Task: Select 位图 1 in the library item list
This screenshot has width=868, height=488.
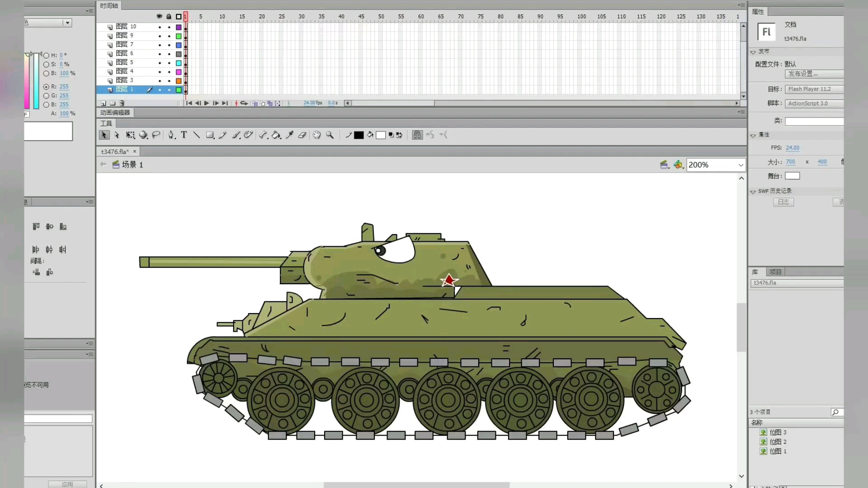Action: pyautogui.click(x=778, y=451)
